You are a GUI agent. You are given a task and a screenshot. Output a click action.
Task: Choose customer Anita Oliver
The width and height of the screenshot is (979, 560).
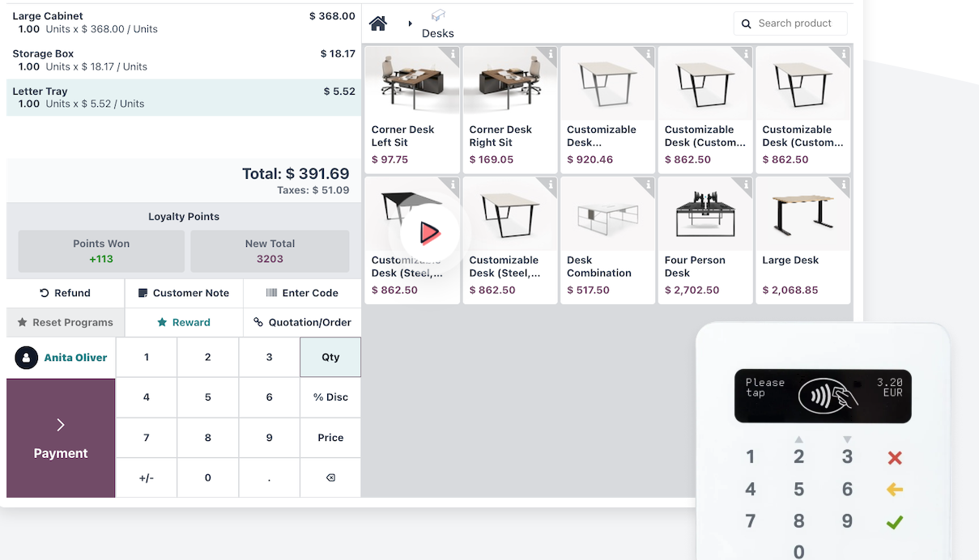point(62,358)
